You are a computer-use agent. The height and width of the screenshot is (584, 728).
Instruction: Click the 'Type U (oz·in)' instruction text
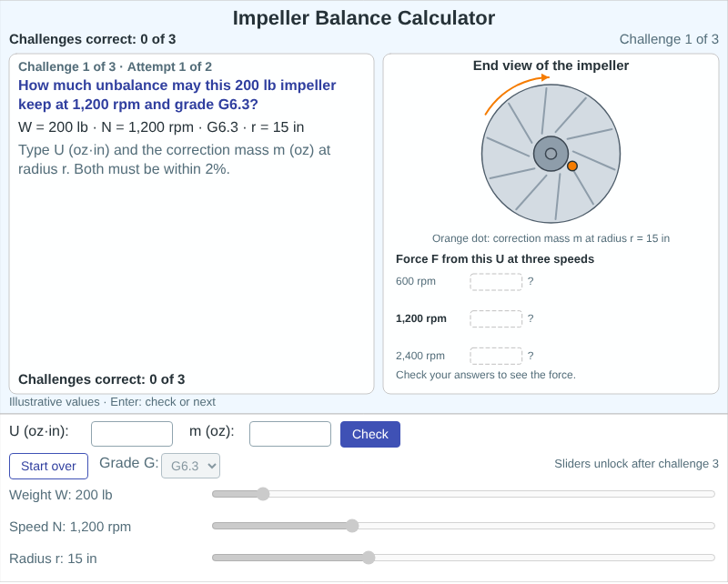pos(175,159)
